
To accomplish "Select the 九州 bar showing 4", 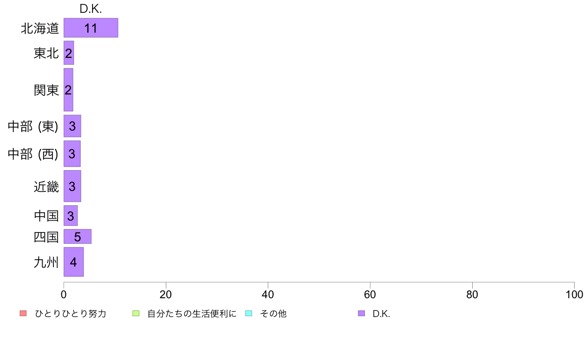I will [x=73, y=262].
